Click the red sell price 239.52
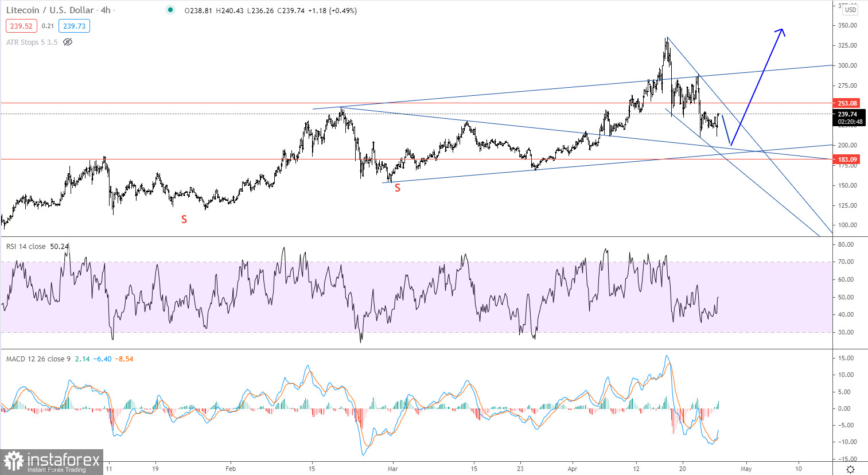Viewport: 868px width, 475px height. coord(21,26)
